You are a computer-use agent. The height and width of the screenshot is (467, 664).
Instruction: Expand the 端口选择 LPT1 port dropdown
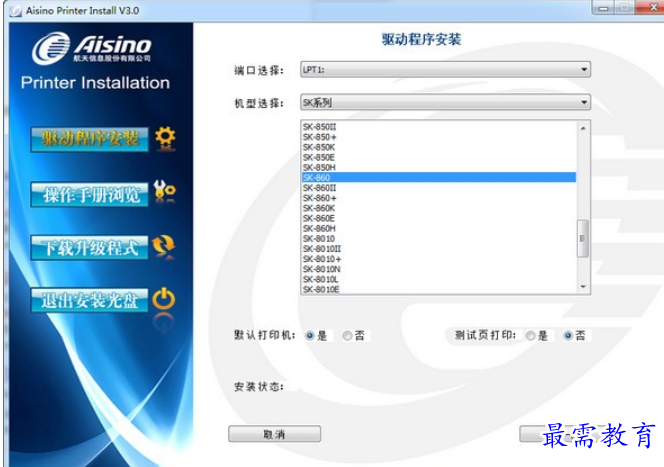(445, 69)
